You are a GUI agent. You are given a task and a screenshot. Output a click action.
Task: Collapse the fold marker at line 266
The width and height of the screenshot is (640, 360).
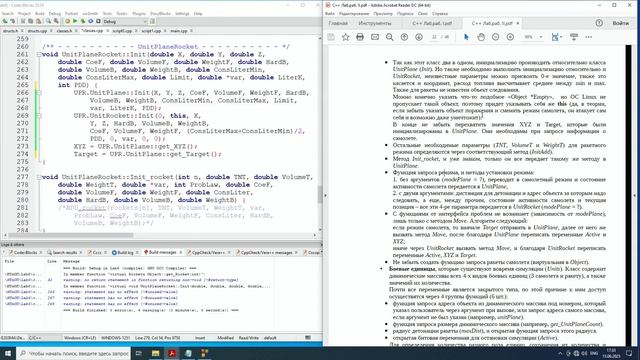38,93
